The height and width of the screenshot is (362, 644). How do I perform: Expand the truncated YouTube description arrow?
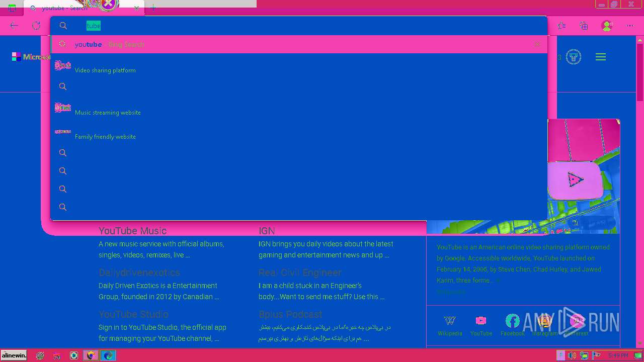pyautogui.click(x=498, y=281)
